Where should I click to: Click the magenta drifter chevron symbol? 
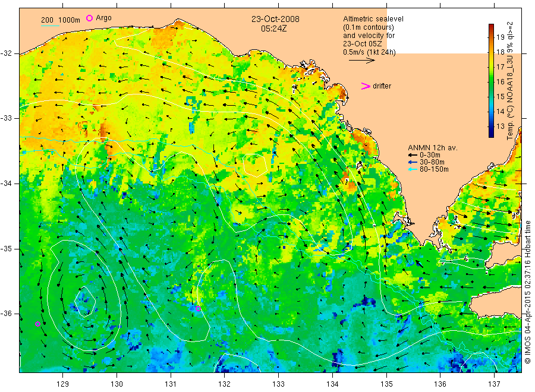click(366, 86)
